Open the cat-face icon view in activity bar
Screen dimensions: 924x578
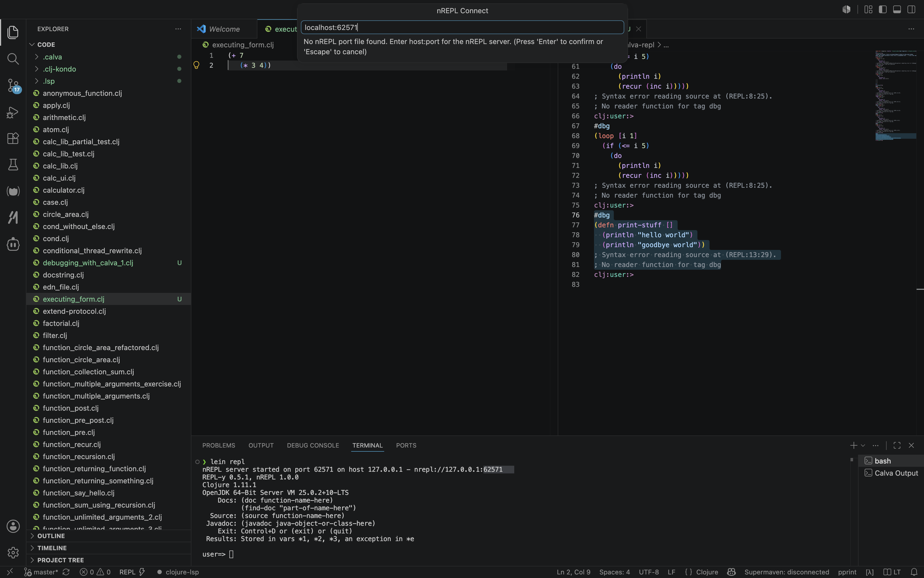pos(13,191)
